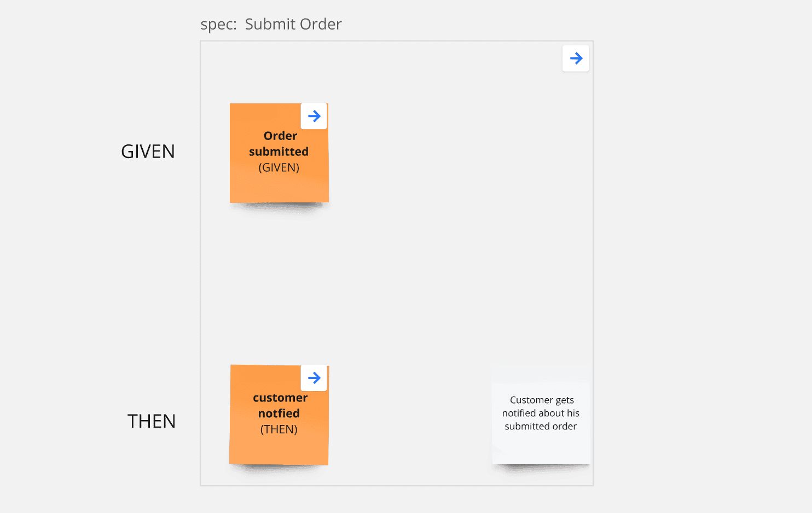Click the spec title Submit Order

[293, 24]
